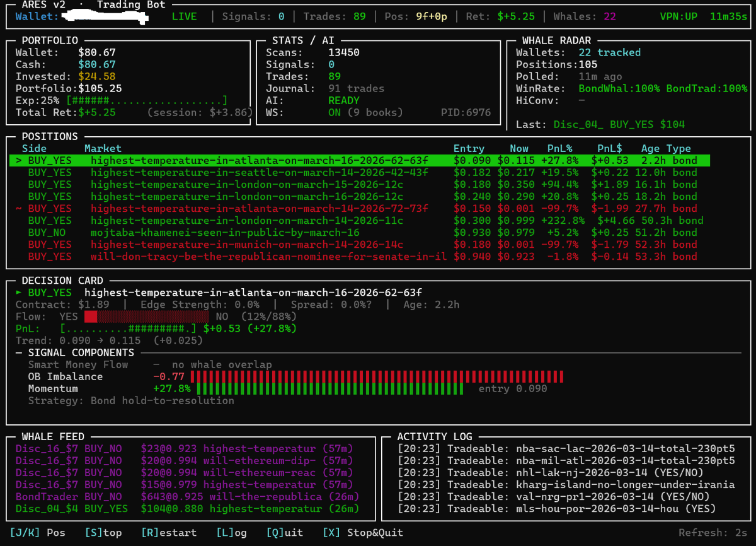Click the mls-hou-por tradeable log entry
Image resolution: width=756 pixels, height=546 pixels.
[x=556, y=509]
